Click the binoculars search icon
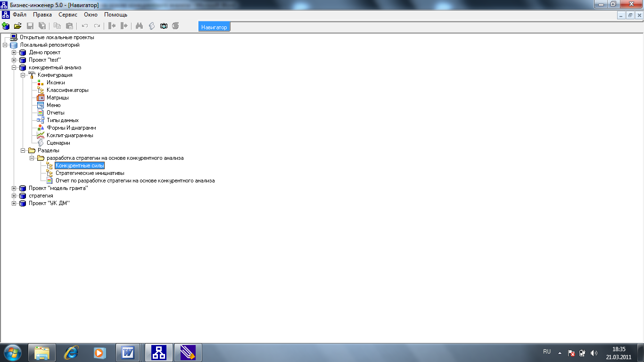The width and height of the screenshot is (644, 362). [139, 26]
